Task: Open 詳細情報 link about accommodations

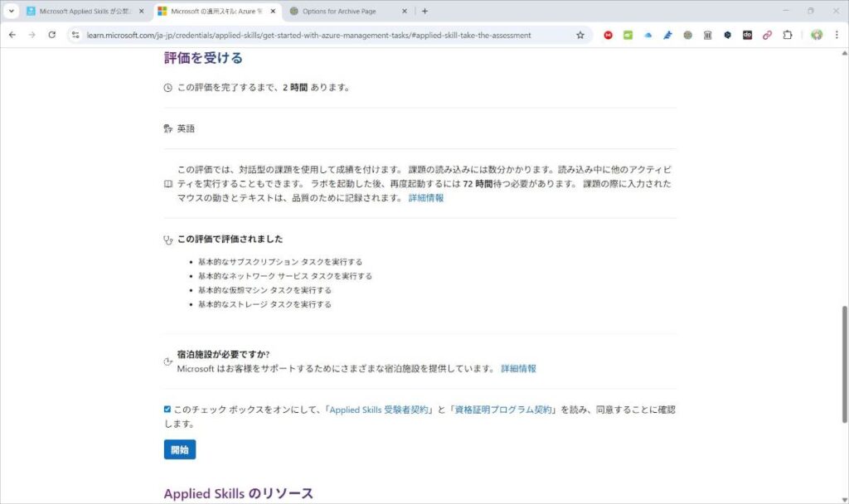Action: click(519, 369)
